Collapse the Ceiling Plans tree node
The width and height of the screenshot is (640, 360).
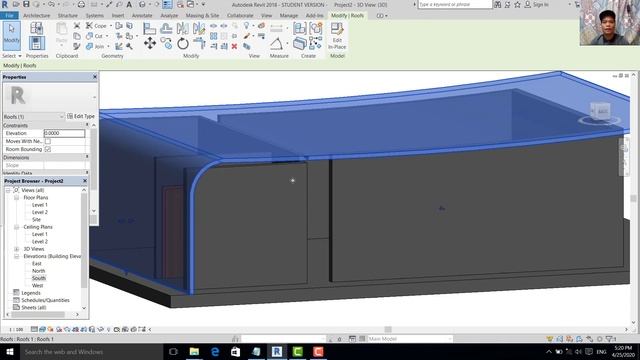[16, 227]
